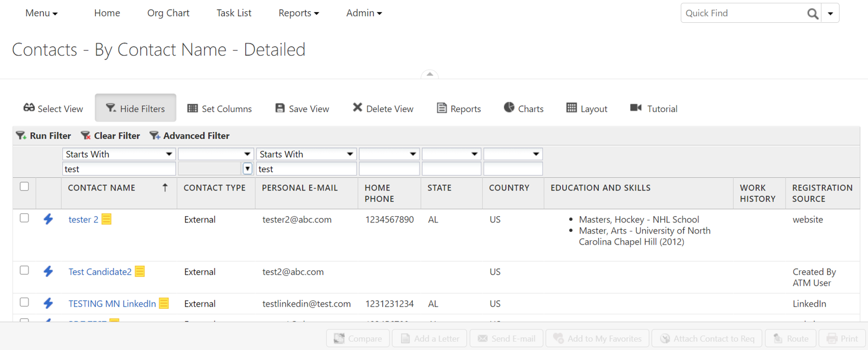Click Personal E-mail filter text field

click(x=306, y=169)
